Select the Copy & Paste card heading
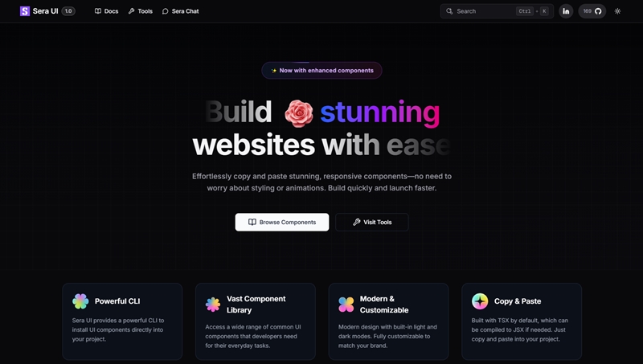The image size is (643, 364). 518,301
